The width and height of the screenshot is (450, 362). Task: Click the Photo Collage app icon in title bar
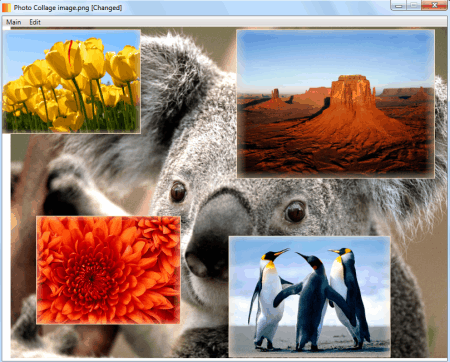6,7
